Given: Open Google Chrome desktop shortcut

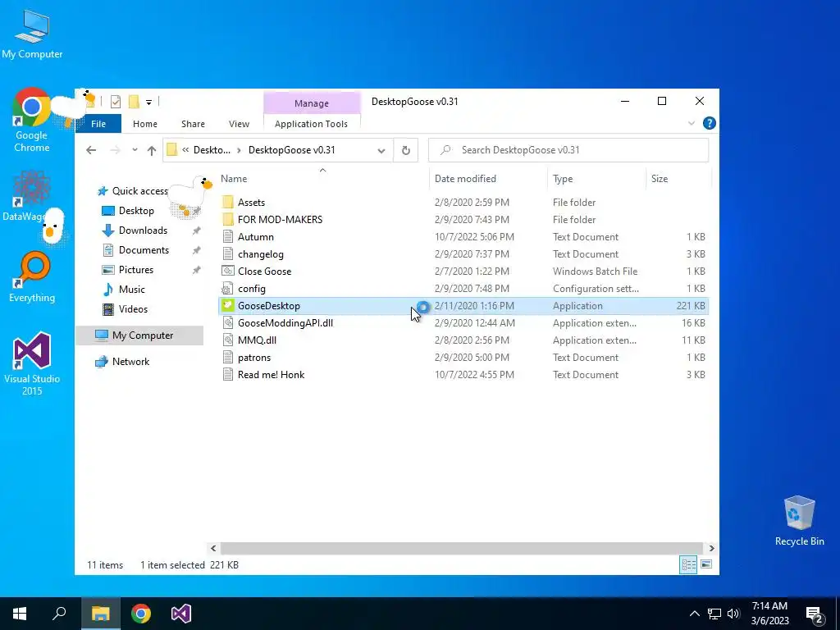Looking at the screenshot, I should click(x=32, y=120).
